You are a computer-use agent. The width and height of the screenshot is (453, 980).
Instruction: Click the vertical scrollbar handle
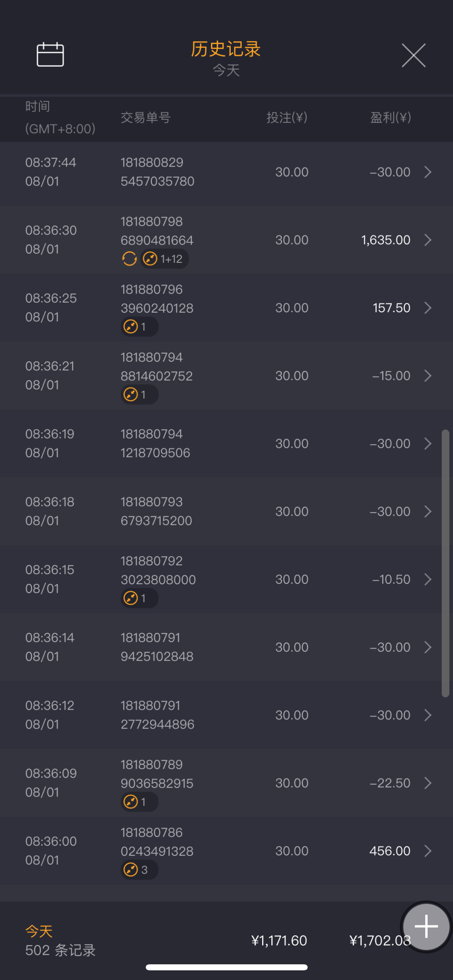445,563
